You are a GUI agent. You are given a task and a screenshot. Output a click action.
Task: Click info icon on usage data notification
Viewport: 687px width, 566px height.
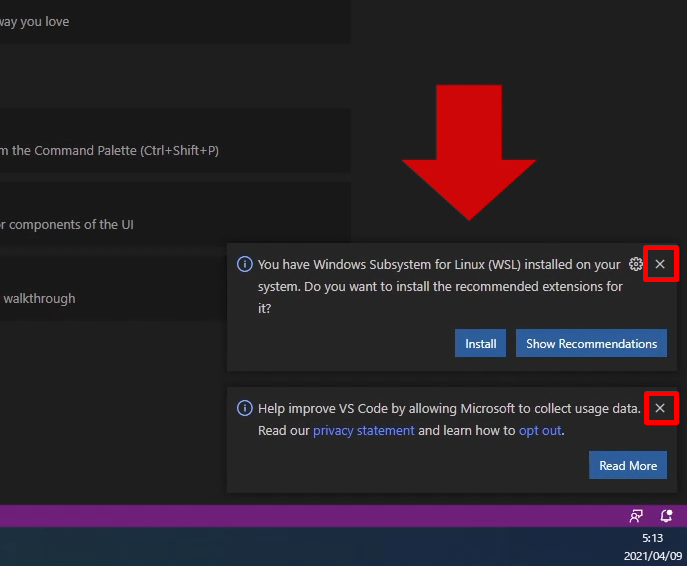[x=244, y=408]
